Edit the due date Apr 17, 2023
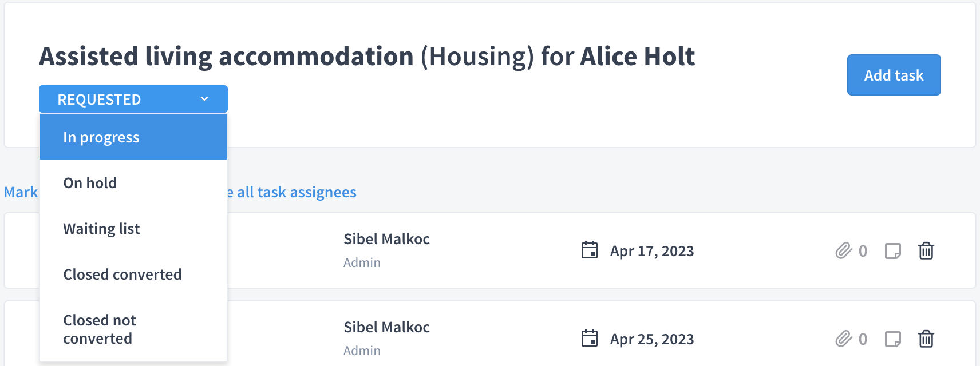 [652, 251]
